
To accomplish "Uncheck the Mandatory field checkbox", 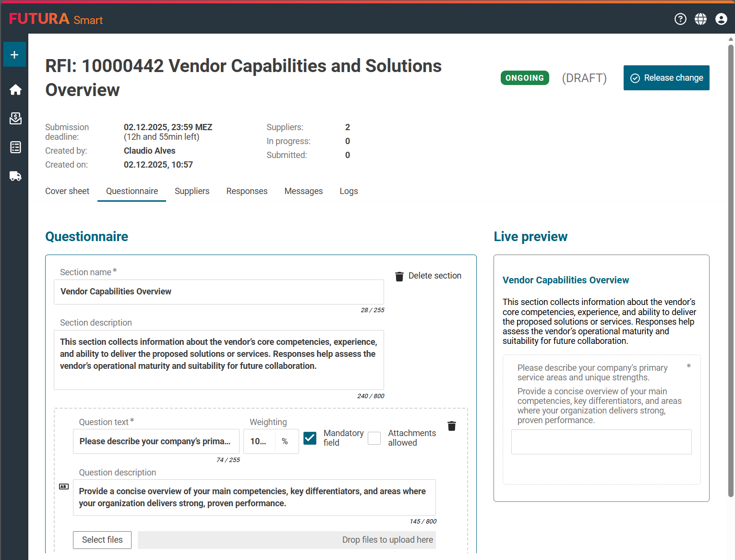I will [310, 438].
